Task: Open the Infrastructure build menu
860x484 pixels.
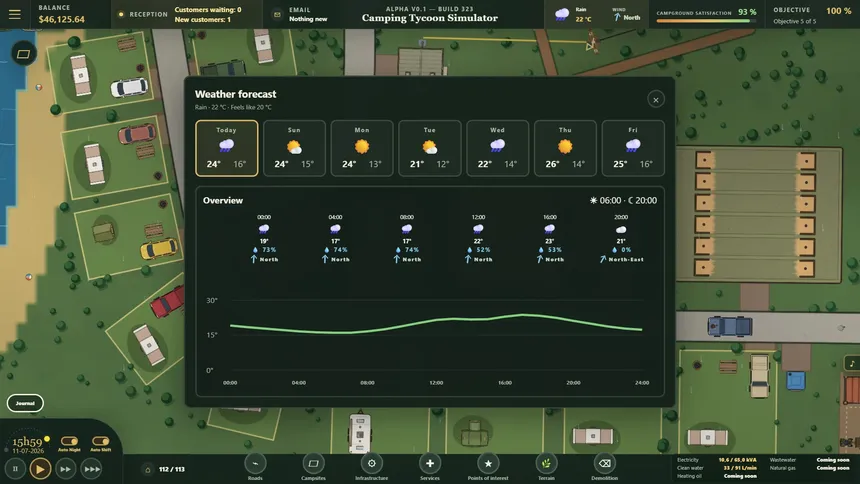Action: [x=371, y=464]
